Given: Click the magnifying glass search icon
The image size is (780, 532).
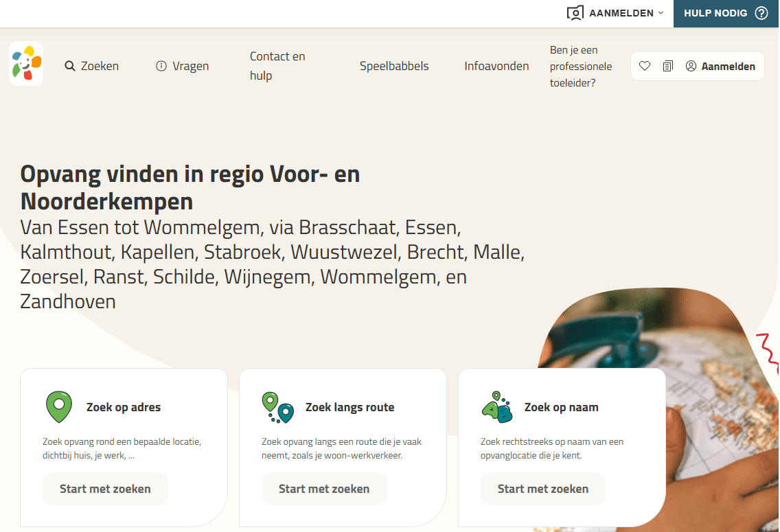Looking at the screenshot, I should click(70, 66).
